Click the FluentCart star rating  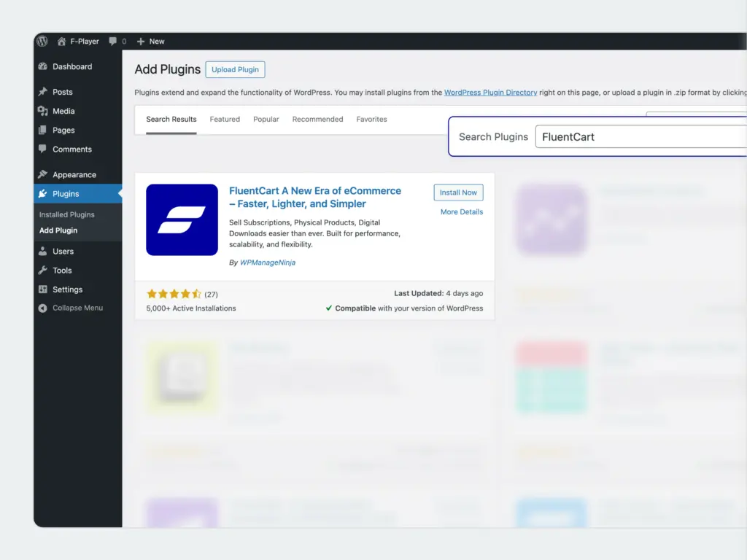pos(174,294)
